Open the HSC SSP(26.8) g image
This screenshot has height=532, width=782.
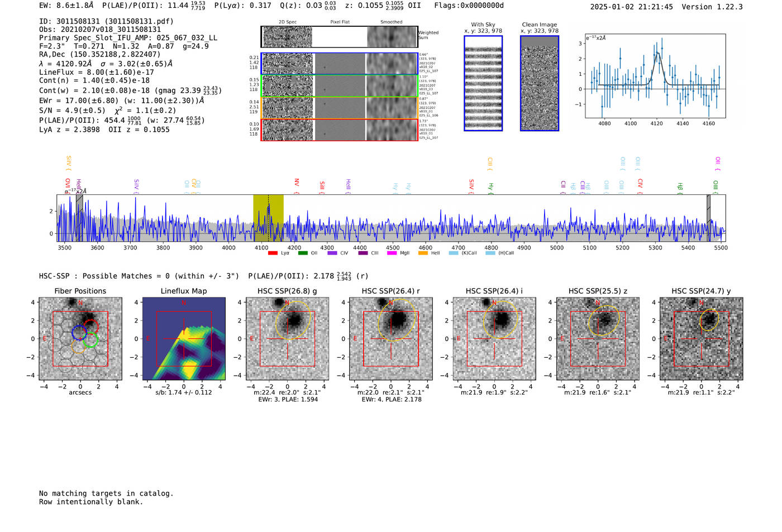tap(287, 338)
